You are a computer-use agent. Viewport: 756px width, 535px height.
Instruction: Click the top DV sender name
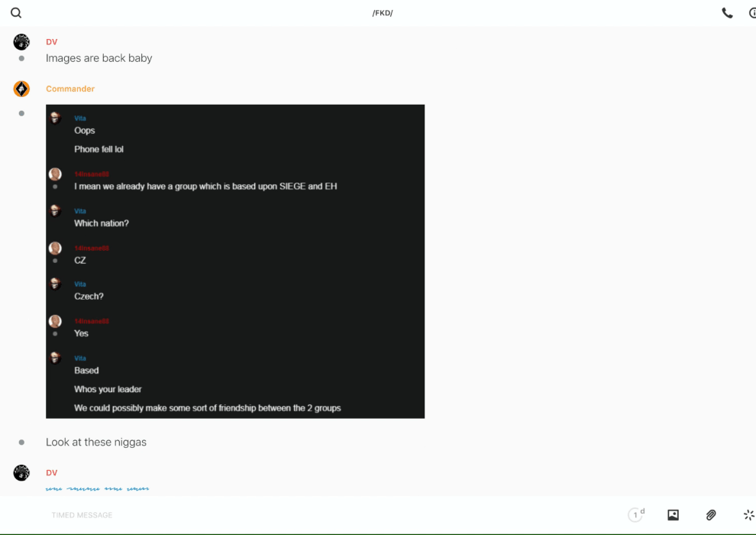pyautogui.click(x=51, y=42)
